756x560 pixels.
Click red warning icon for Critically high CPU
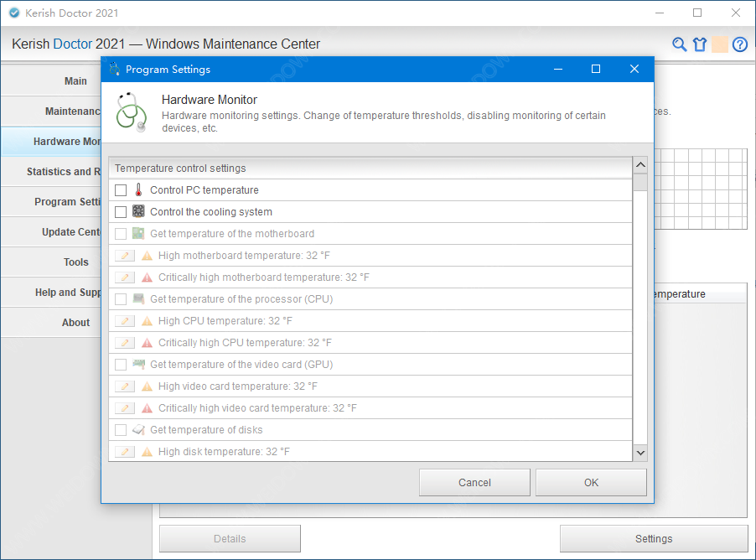point(147,343)
